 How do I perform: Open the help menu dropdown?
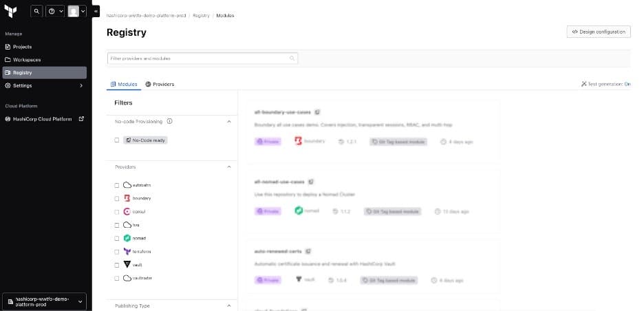(55, 12)
